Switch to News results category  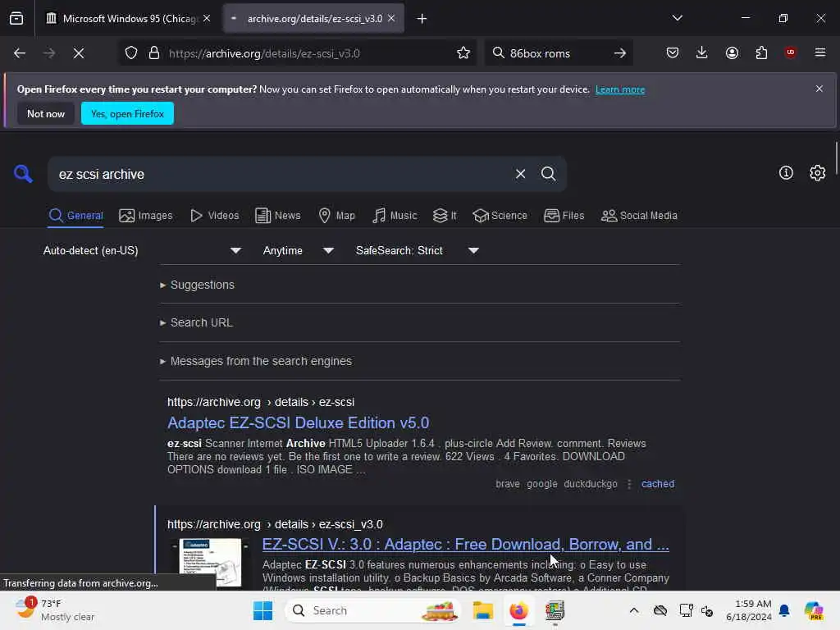(x=277, y=216)
